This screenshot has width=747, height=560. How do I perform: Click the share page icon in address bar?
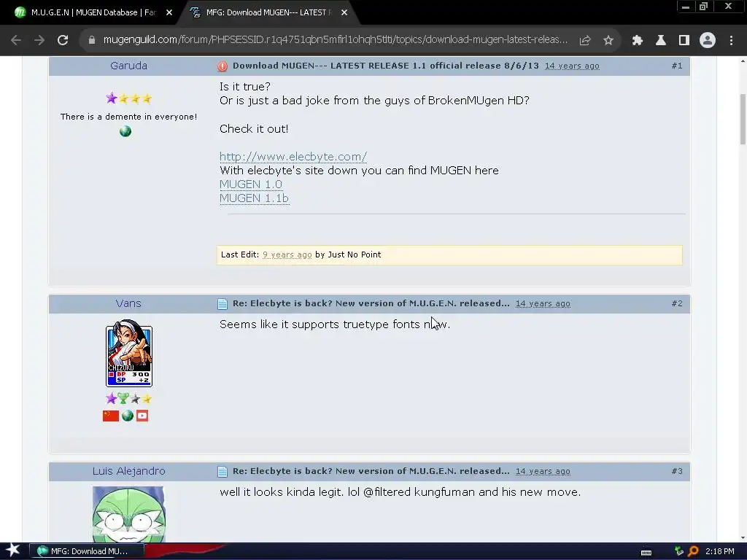pos(585,41)
